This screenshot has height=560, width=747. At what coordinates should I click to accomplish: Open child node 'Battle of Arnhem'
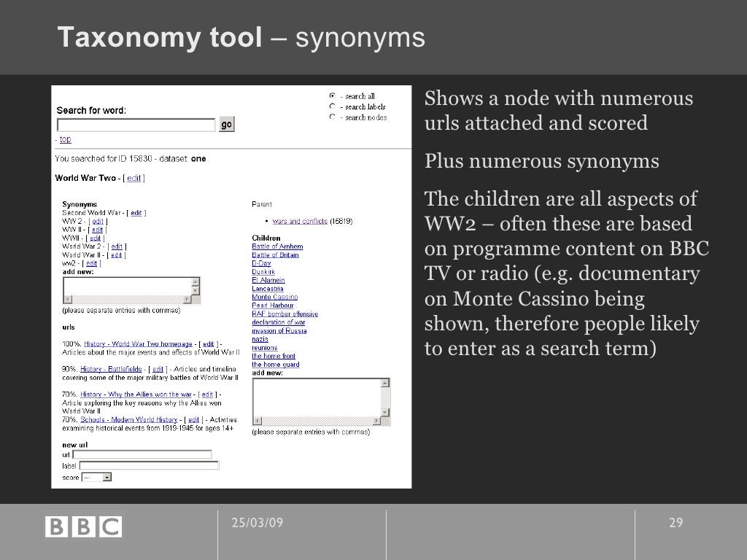[x=277, y=246]
